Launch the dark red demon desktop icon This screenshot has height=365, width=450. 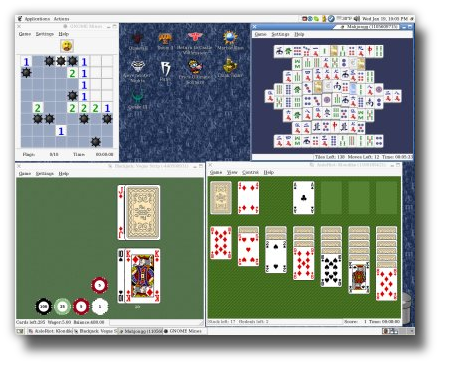[137, 41]
